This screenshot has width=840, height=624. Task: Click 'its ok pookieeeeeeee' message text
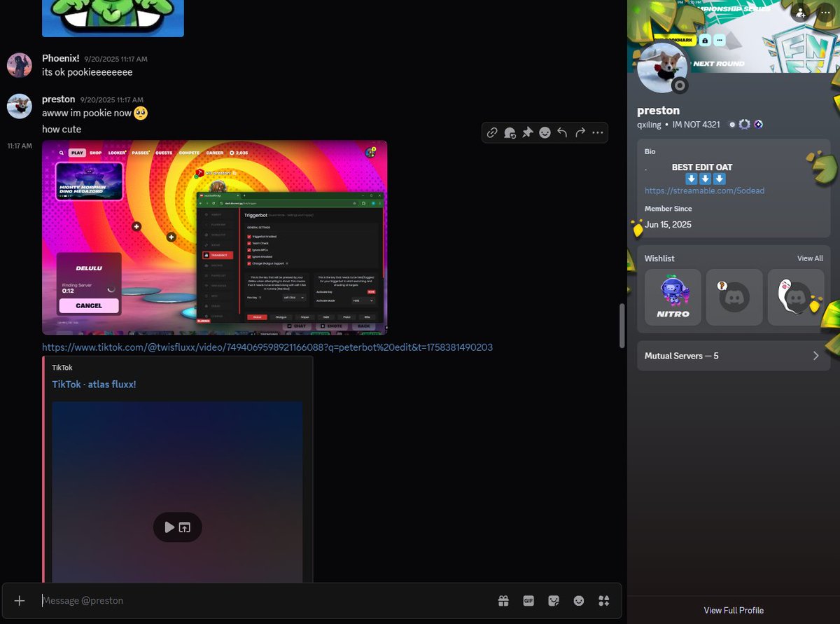pos(87,72)
